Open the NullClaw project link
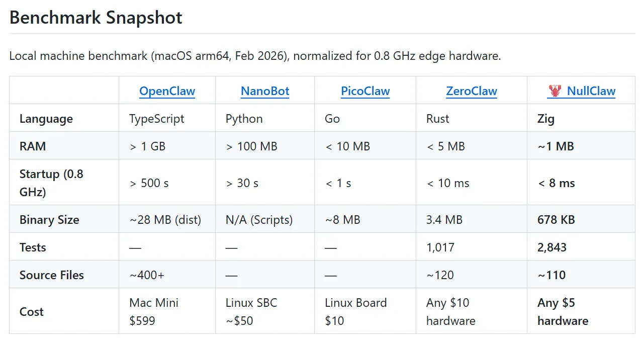644x340 pixels. coord(591,91)
